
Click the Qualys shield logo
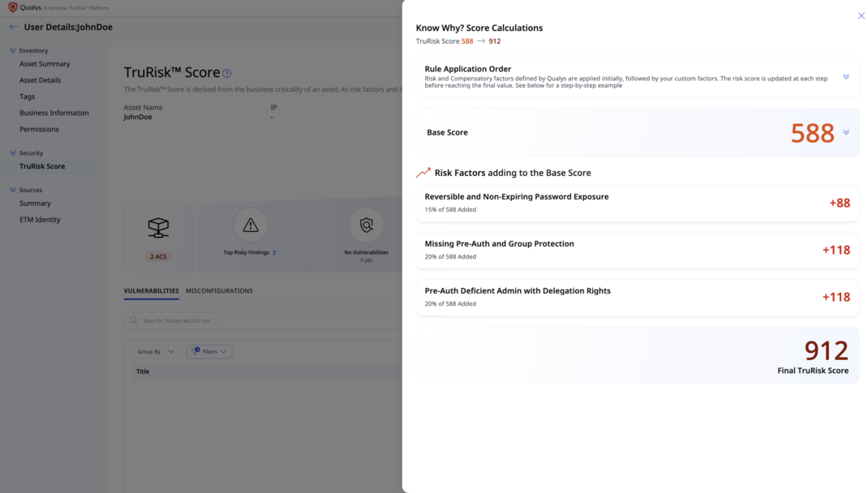pos(13,7)
